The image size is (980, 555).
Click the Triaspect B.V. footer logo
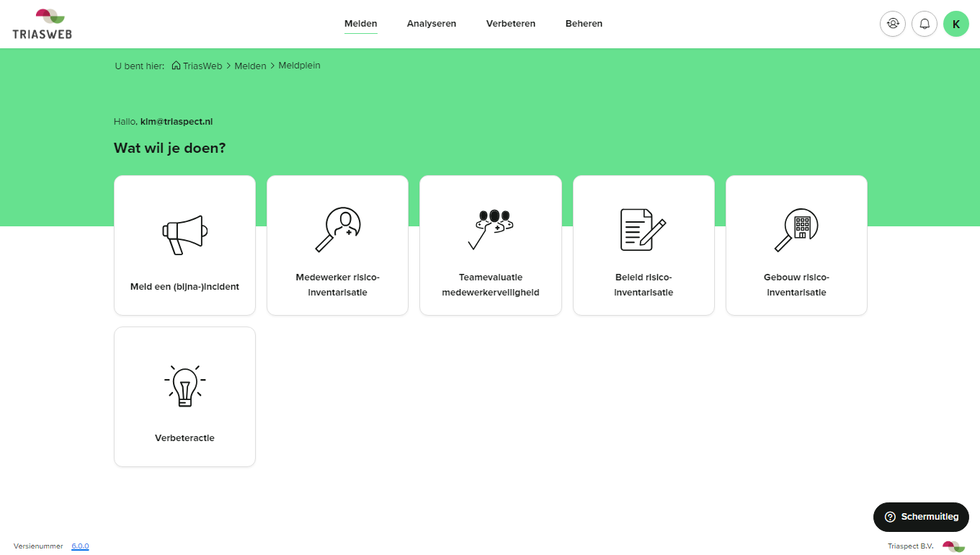[953, 546]
